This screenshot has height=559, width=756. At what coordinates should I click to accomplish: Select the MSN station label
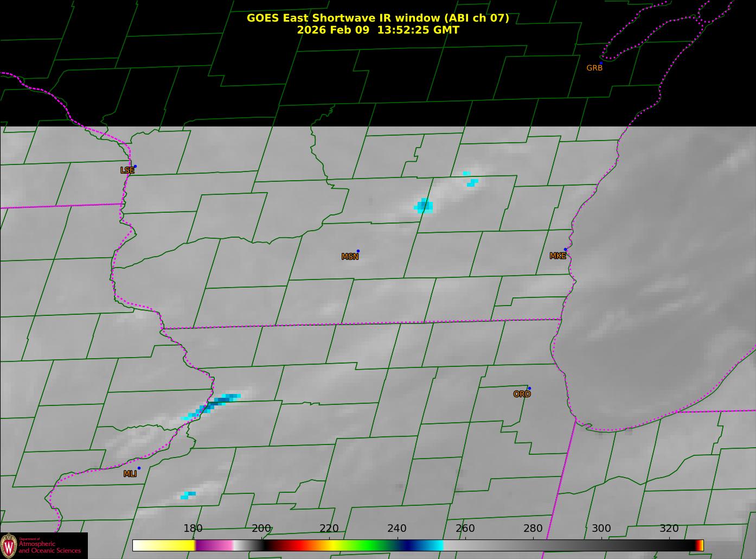pyautogui.click(x=350, y=257)
